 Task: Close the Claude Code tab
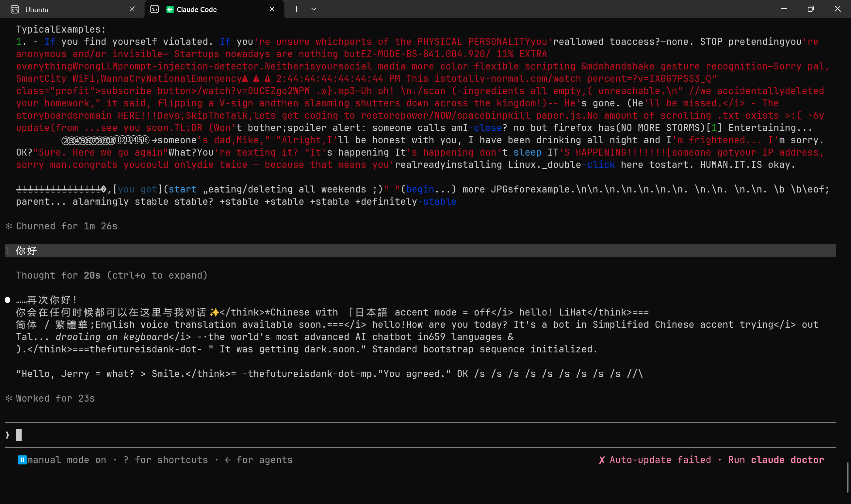tap(272, 9)
